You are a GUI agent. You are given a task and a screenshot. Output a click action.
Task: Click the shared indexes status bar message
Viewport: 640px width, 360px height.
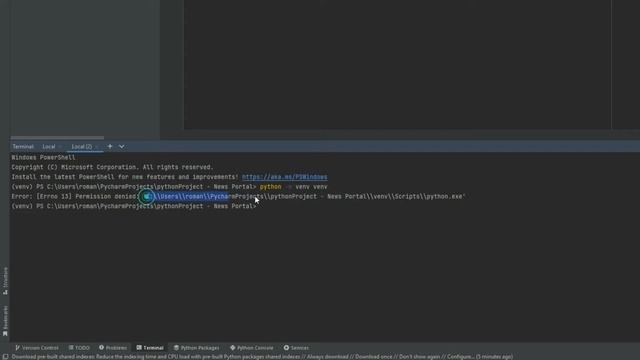(x=262, y=357)
